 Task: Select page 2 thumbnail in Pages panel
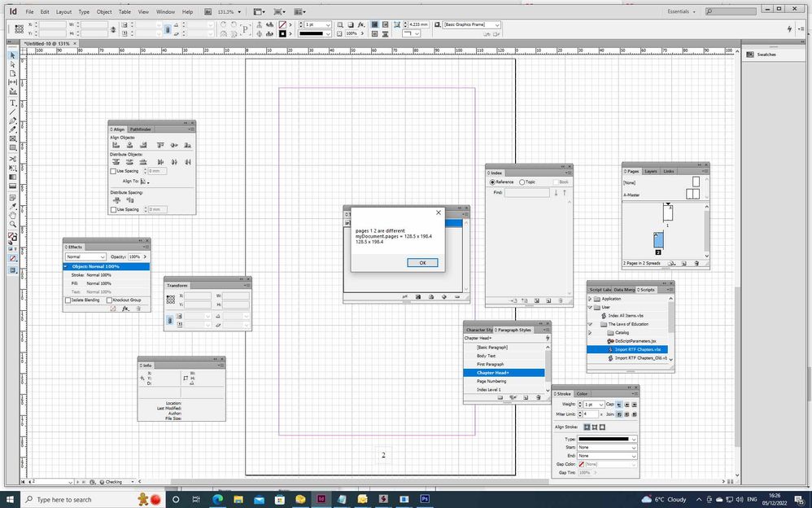pyautogui.click(x=659, y=240)
